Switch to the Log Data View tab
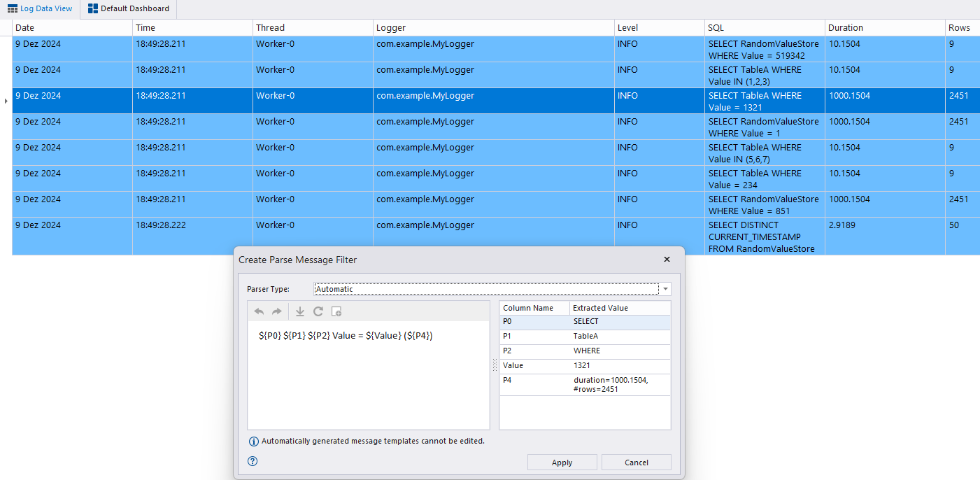Viewport: 980px width, 480px height. pos(40,8)
